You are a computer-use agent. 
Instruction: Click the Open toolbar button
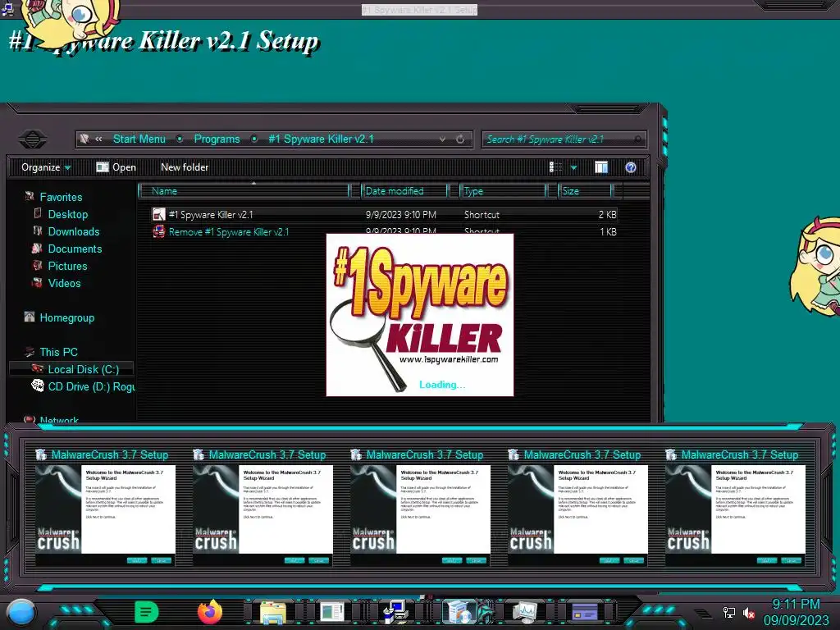[x=116, y=167]
